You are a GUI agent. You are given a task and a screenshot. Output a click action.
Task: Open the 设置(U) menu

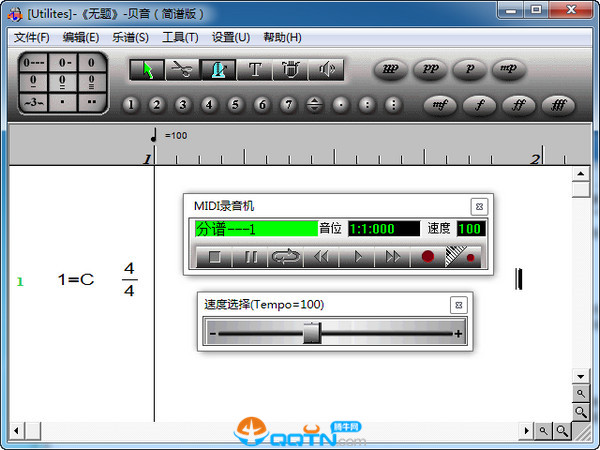231,37
